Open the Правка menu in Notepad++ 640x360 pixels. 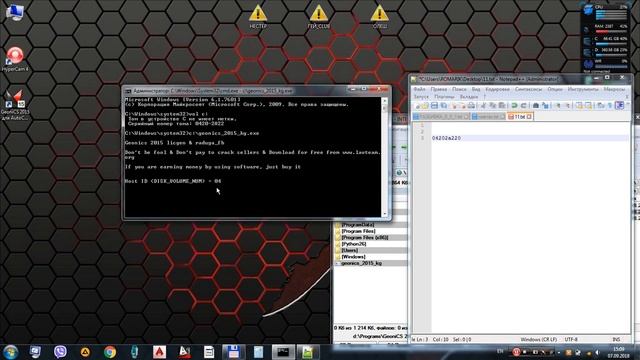439,89
